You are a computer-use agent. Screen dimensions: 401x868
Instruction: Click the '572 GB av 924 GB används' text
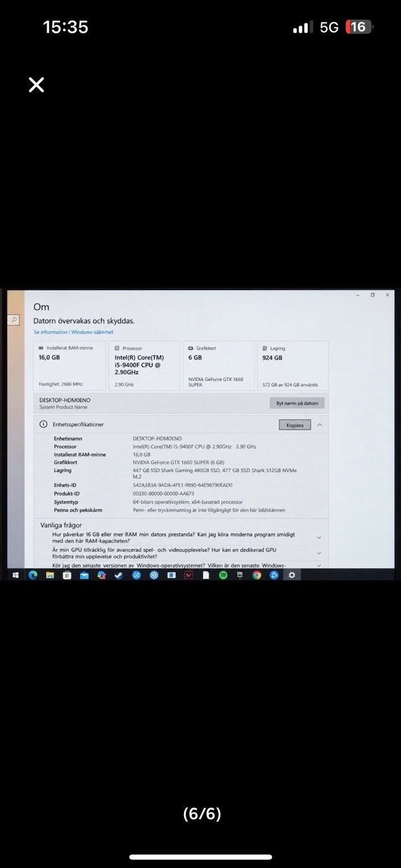(x=290, y=384)
